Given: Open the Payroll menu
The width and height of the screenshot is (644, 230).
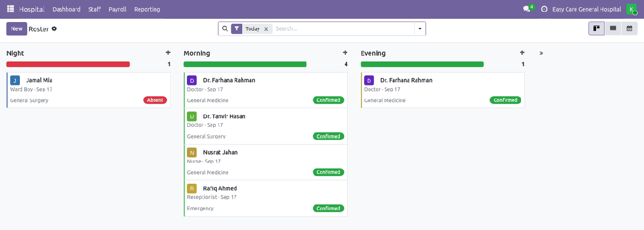Looking at the screenshot, I should [118, 9].
